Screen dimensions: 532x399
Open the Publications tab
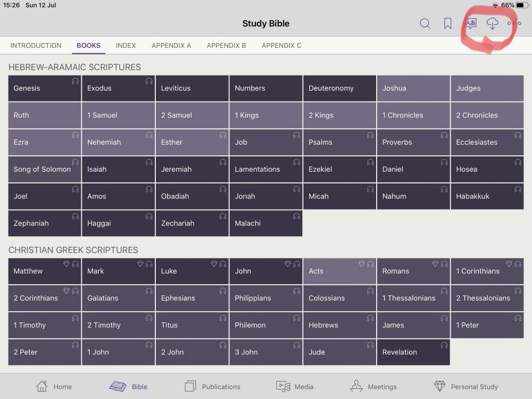(212, 387)
